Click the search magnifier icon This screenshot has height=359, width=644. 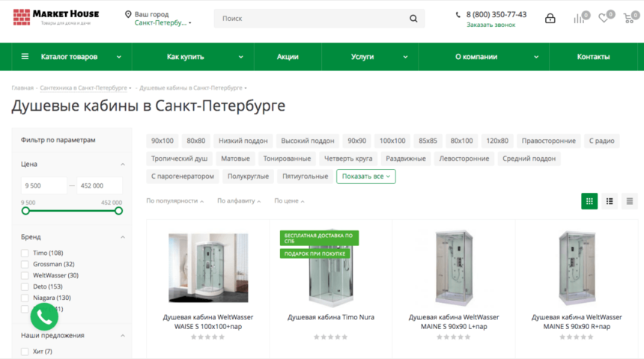click(413, 19)
